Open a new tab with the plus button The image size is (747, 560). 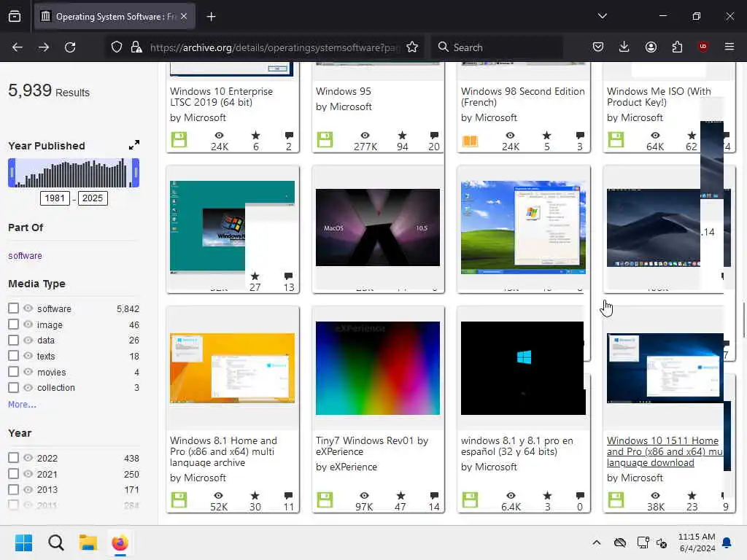(x=211, y=17)
